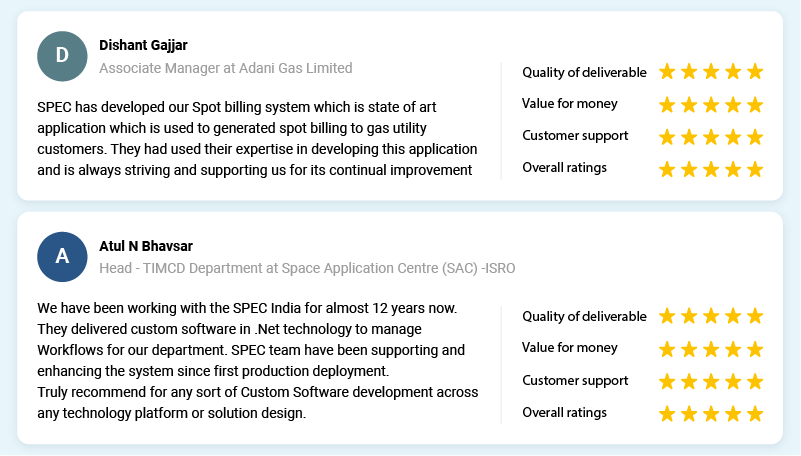
Task: Click Value for money label in Dishant's card
Action: click(570, 104)
